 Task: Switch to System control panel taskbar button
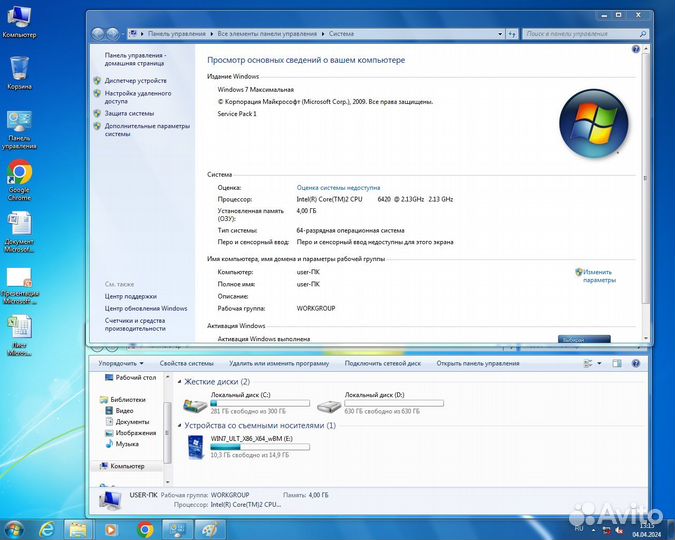tap(177, 529)
